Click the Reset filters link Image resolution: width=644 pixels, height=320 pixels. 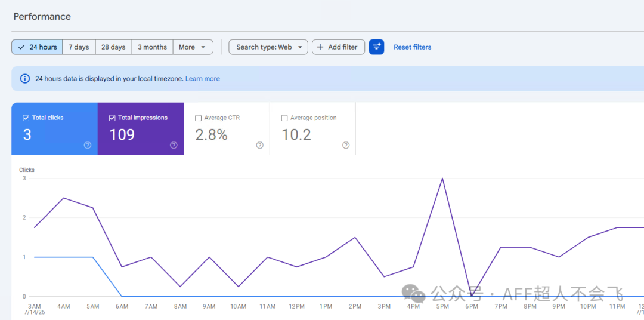click(413, 47)
